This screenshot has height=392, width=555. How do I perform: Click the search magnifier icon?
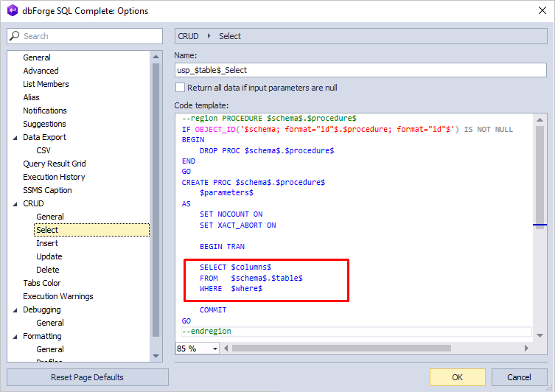point(15,35)
